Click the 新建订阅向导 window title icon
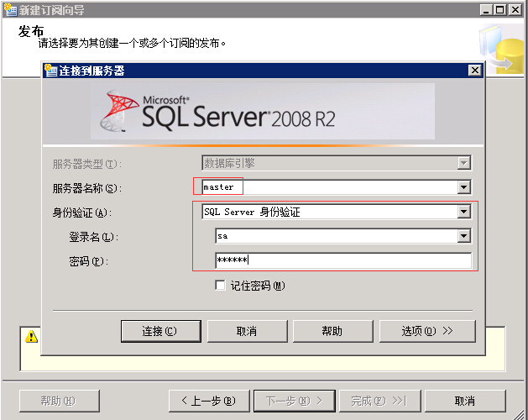528x420 pixels. [10, 10]
